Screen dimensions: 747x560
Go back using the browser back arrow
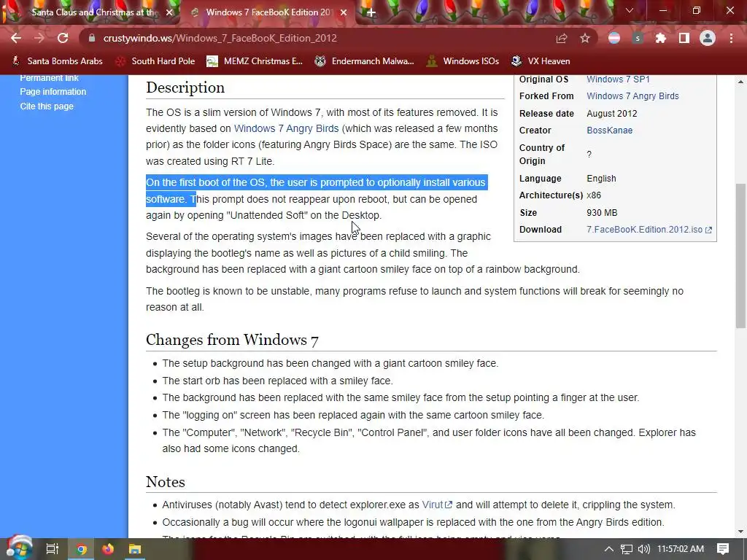pyautogui.click(x=16, y=38)
